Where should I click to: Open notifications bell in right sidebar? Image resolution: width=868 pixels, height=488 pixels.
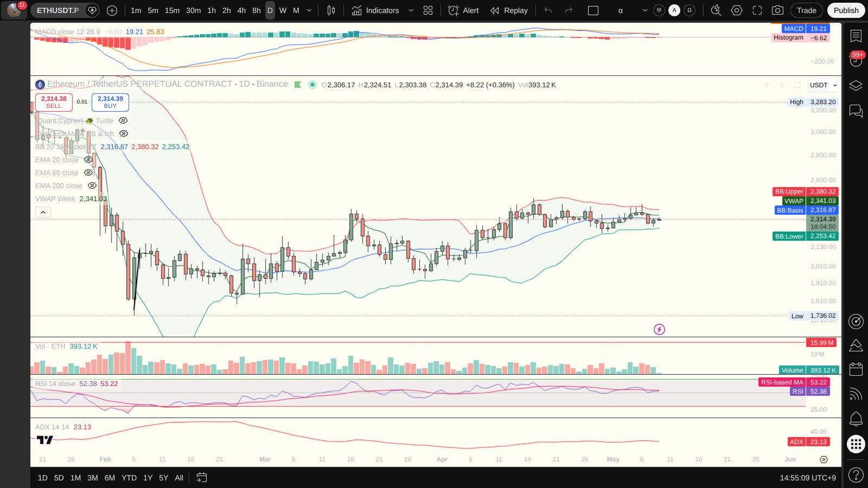coord(856,419)
